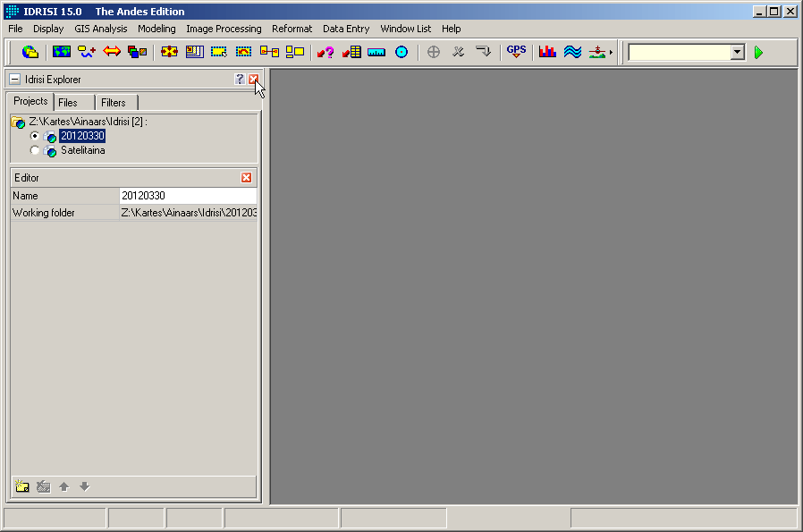Switch to the Filters tab
803x532 pixels.
117,103
